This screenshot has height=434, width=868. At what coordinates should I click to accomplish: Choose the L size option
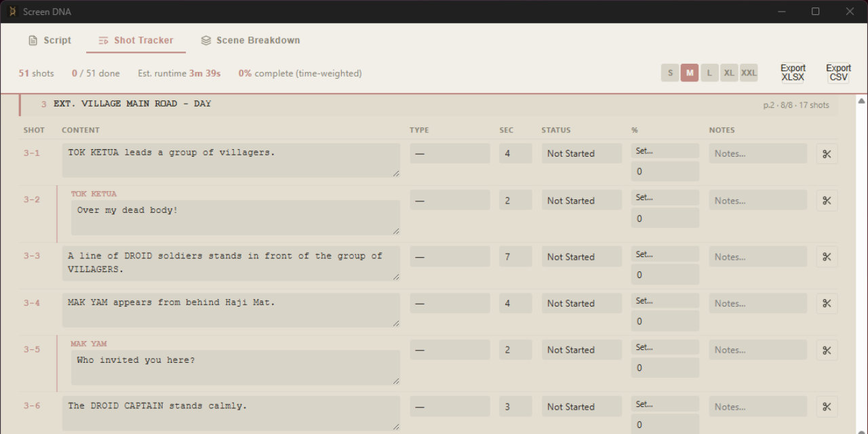[709, 73]
